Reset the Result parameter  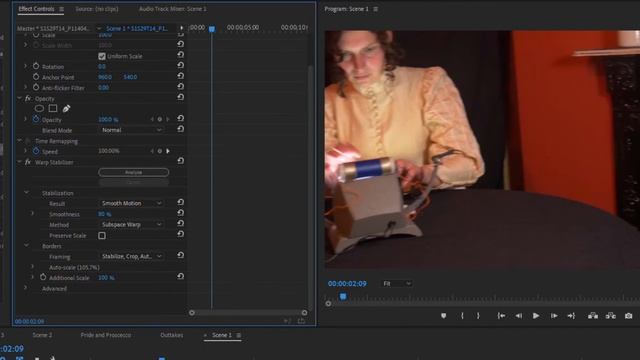180,203
